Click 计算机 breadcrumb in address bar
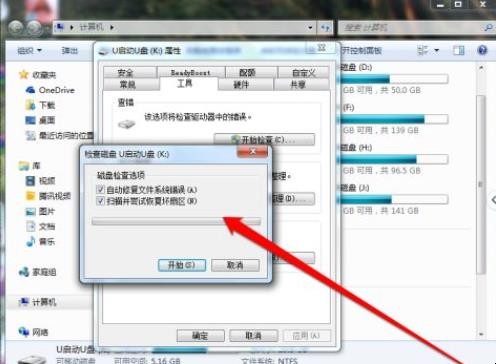 (92, 27)
